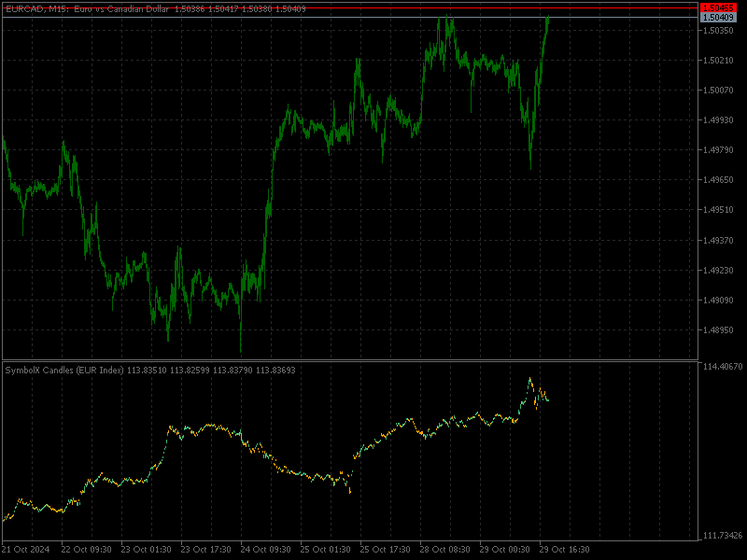Select the SymbolX Candles (EUR Index) indicator label
The width and height of the screenshot is (747, 560).
coord(65,368)
